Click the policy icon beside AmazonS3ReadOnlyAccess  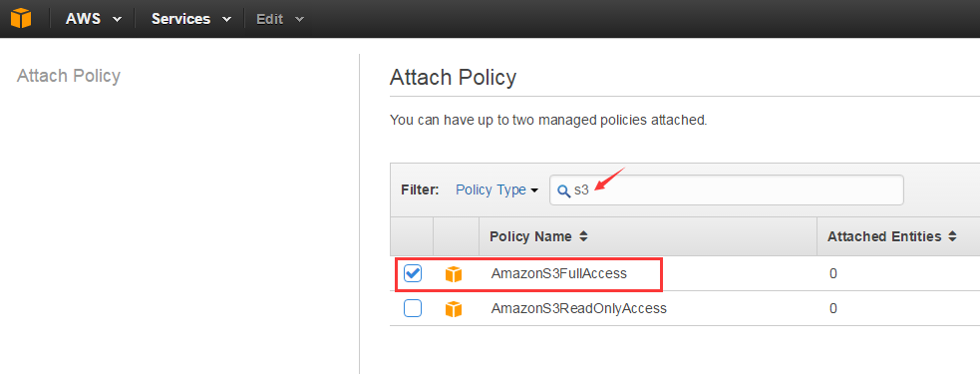pyautogui.click(x=454, y=308)
